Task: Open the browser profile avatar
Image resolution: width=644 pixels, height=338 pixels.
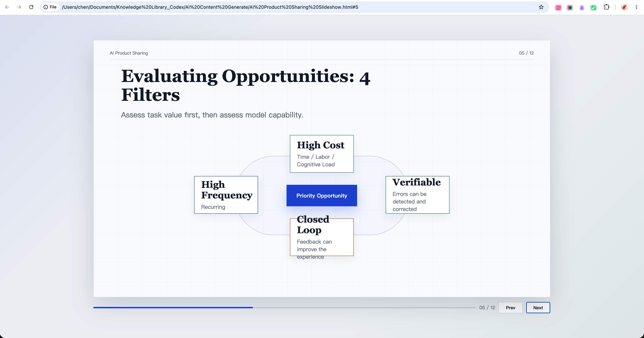Action: pyautogui.click(x=624, y=7)
